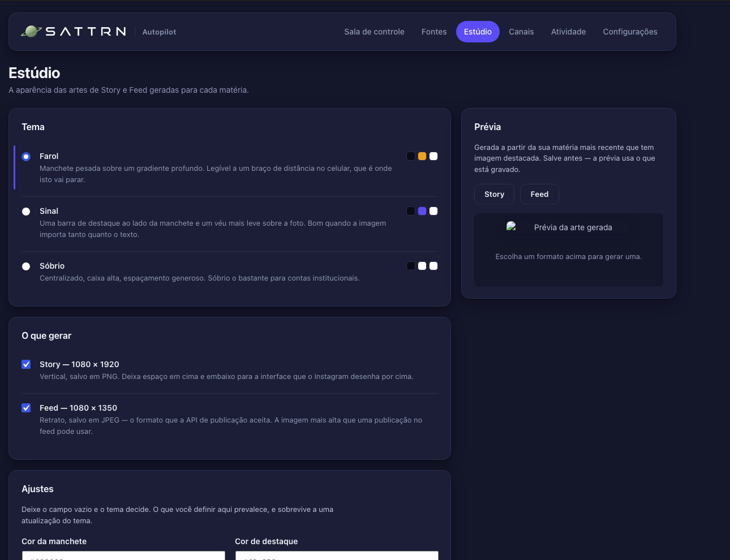
Task: Click the Autopilot label in header
Action: pos(159,32)
